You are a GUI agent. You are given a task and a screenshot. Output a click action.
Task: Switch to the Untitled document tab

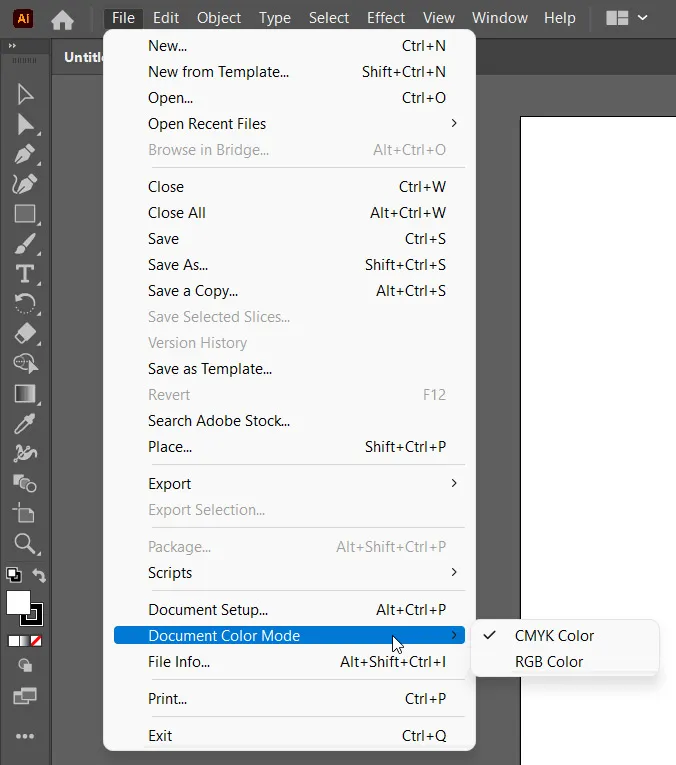[x=83, y=57]
